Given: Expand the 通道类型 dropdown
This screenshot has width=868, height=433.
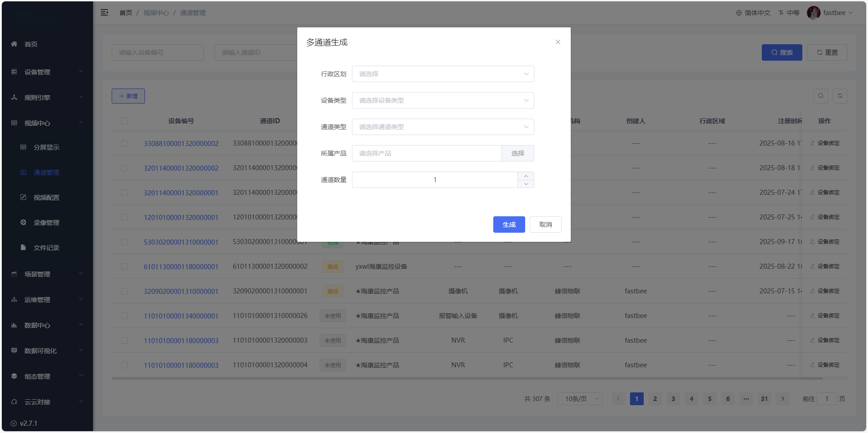Looking at the screenshot, I should tap(443, 127).
